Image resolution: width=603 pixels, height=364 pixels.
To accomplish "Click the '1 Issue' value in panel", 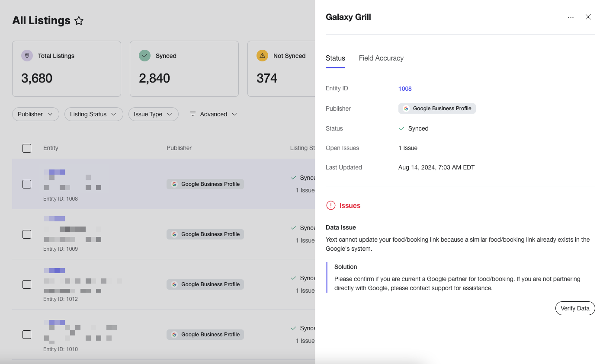I will point(408,148).
